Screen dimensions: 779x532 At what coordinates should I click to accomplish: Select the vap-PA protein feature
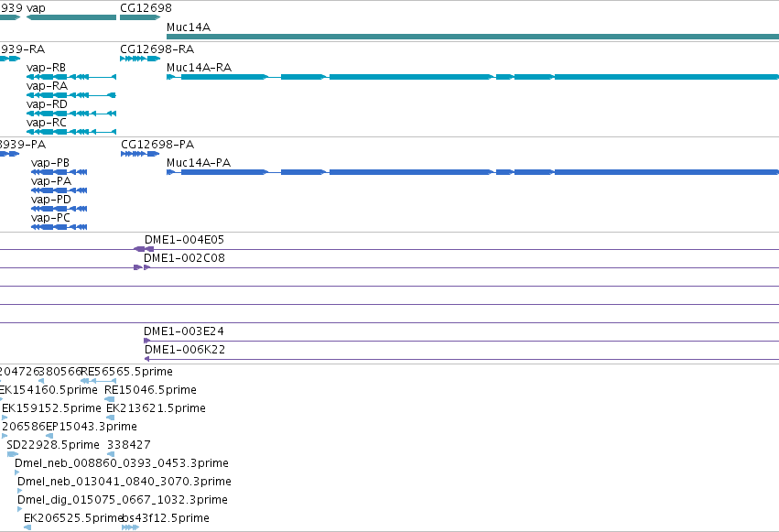pos(60,190)
